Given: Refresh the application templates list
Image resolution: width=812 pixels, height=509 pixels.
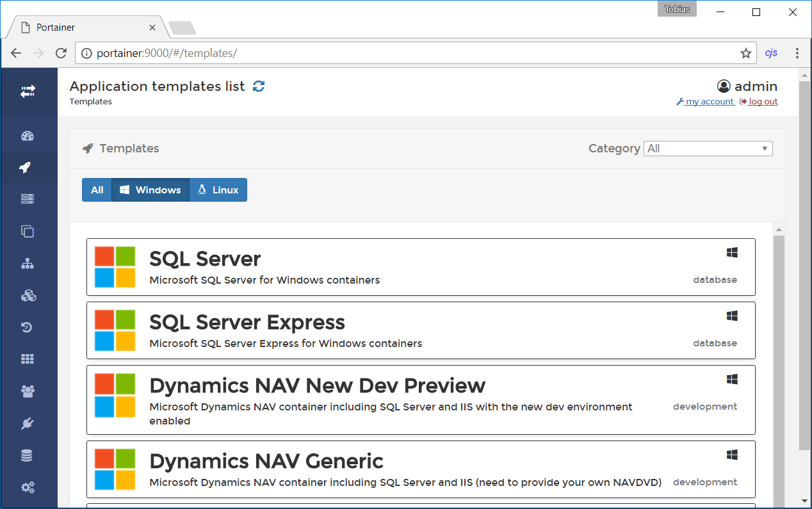Looking at the screenshot, I should pyautogui.click(x=259, y=86).
